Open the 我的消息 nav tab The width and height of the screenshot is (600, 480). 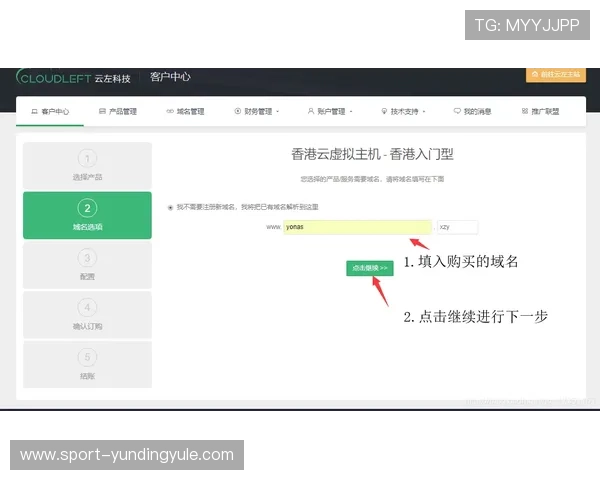473,111
